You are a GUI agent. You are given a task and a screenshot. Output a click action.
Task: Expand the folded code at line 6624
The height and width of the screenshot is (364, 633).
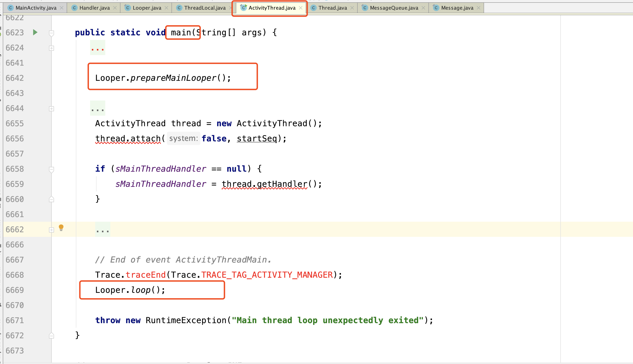click(51, 48)
